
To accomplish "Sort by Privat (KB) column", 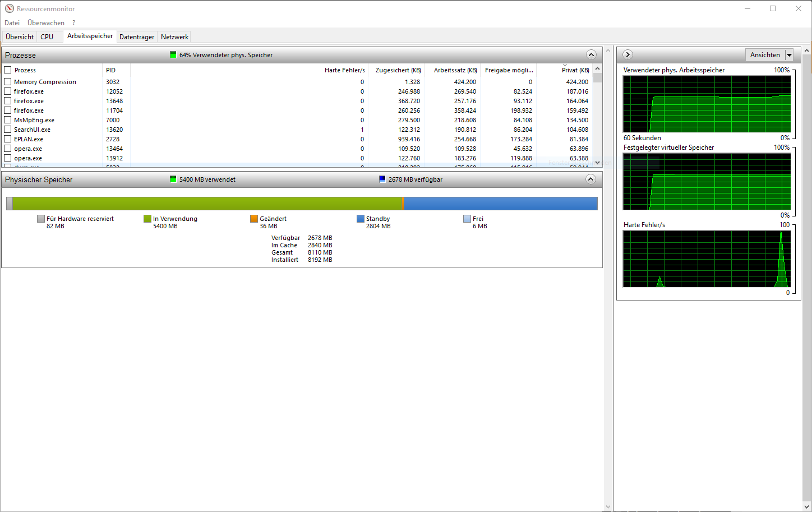I will 564,70.
